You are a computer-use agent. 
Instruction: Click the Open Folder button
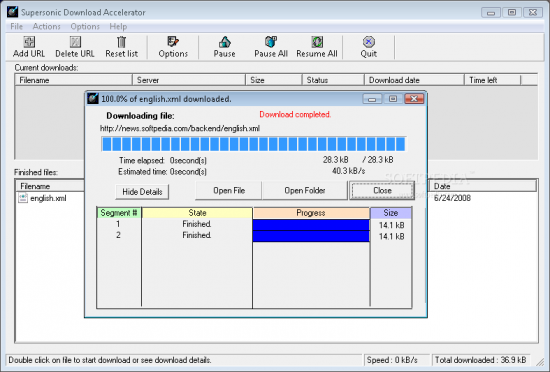(x=305, y=190)
